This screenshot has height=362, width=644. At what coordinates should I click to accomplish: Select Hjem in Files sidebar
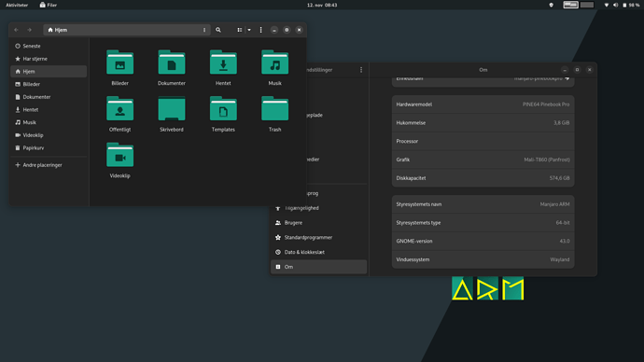(49, 72)
